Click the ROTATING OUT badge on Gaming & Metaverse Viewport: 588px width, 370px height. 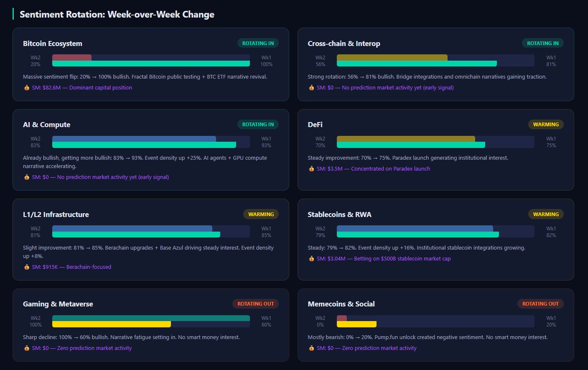255,304
